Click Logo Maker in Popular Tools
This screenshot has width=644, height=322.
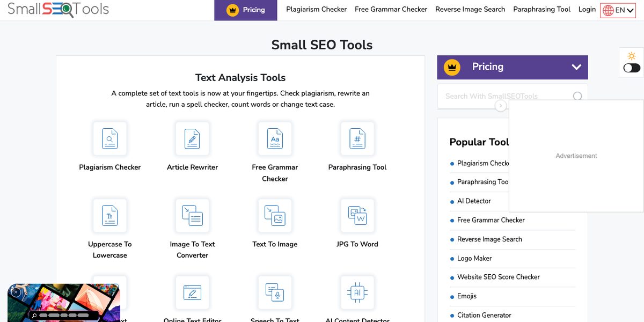tap(474, 258)
